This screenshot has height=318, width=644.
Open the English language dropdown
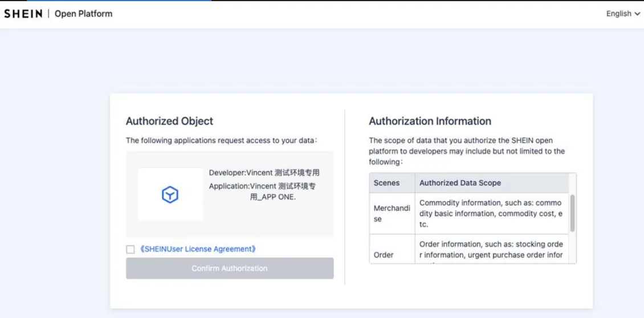623,14
